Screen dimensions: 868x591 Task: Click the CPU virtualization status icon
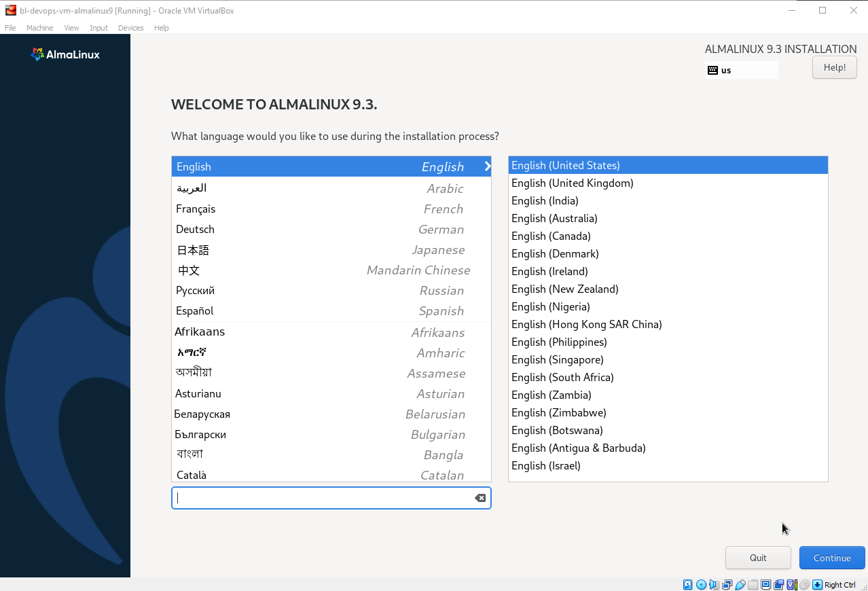point(792,585)
